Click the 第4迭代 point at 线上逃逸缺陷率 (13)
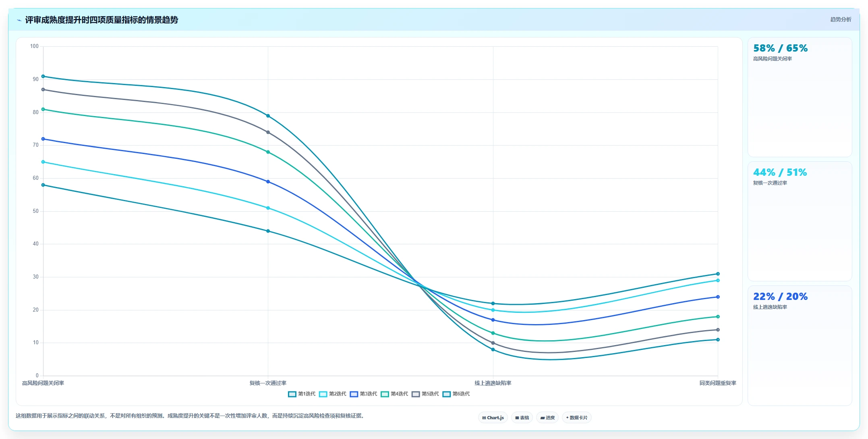Image resolution: width=868 pixels, height=439 pixels. [493, 333]
